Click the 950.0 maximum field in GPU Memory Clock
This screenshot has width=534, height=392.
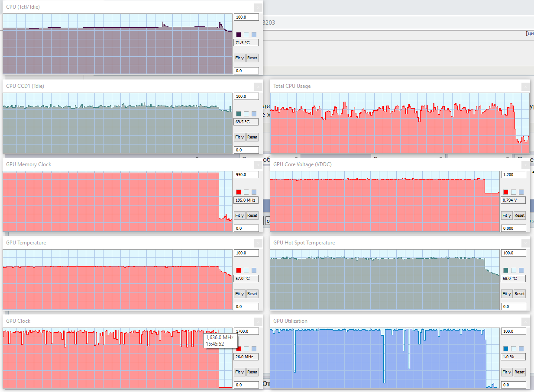pos(246,175)
